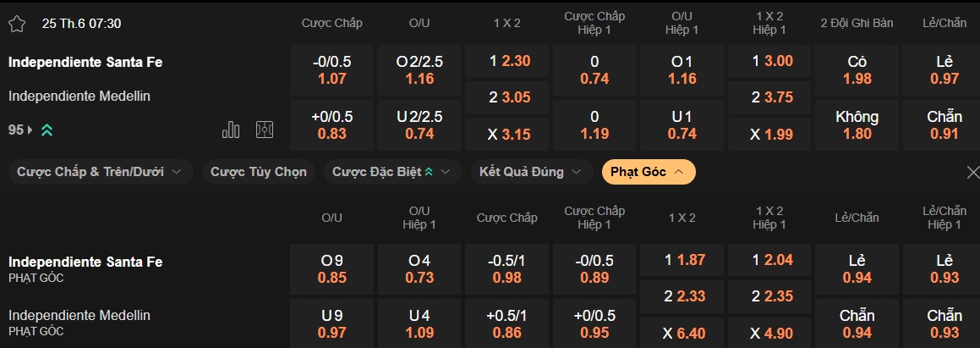Pick first-half Under 1 at 0.74
Viewport: 980px width, 348px height.
(x=682, y=124)
